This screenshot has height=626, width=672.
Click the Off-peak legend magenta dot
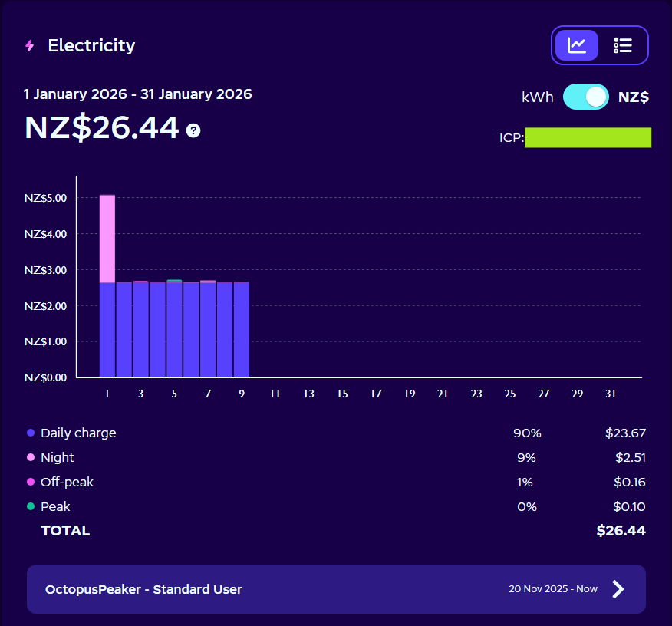pos(31,482)
